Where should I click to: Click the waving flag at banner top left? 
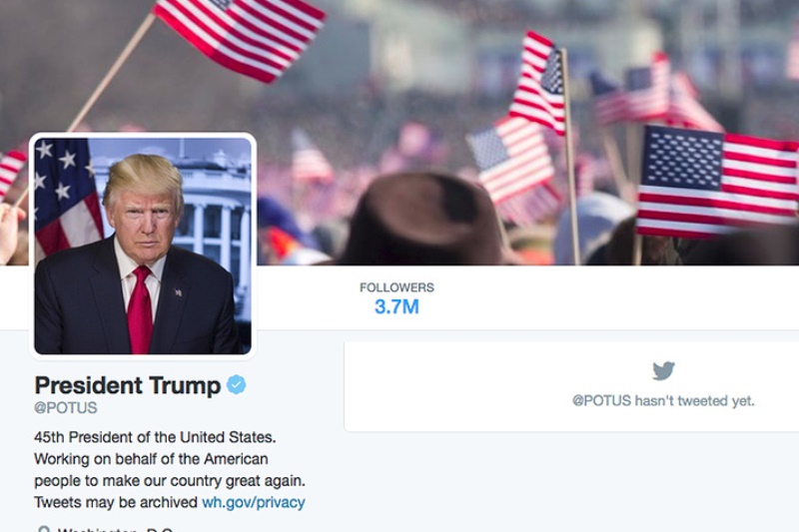tap(240, 36)
